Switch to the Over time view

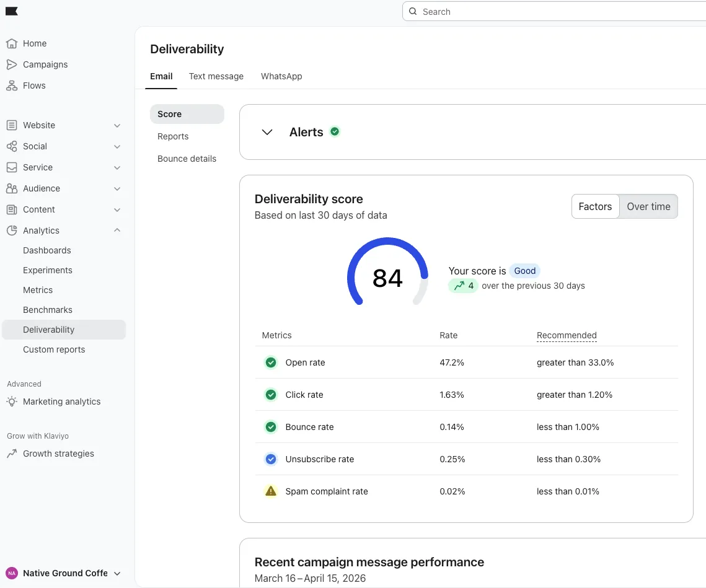point(648,207)
